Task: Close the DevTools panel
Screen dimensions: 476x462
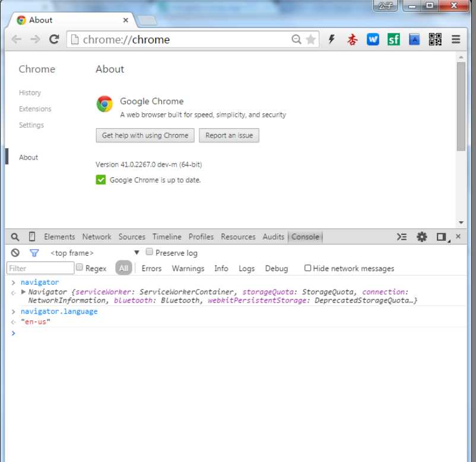Action: click(x=458, y=236)
